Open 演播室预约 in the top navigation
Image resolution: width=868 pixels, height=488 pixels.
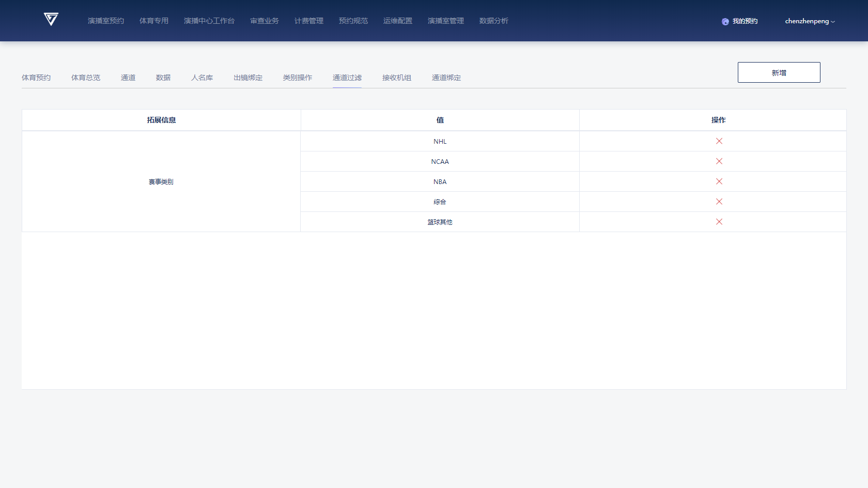pyautogui.click(x=106, y=21)
